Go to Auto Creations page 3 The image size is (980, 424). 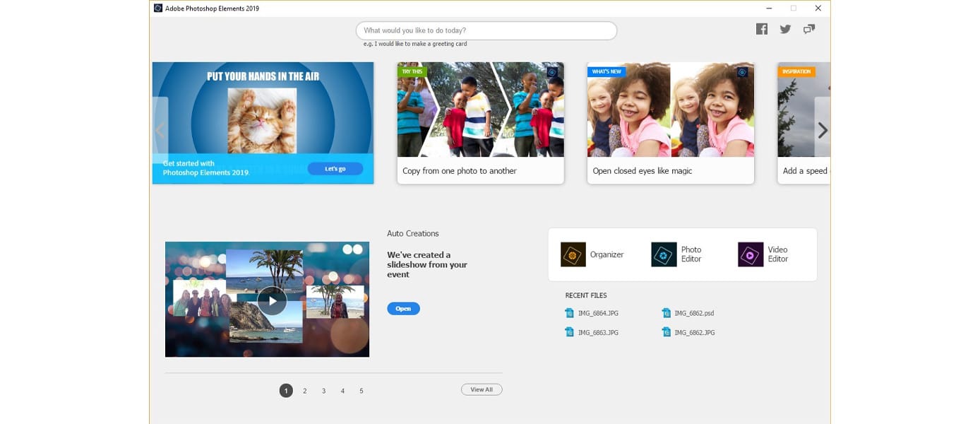(x=324, y=391)
